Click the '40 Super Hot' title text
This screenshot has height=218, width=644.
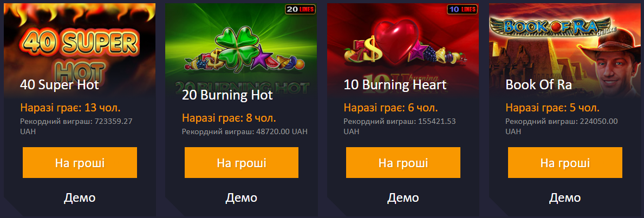[60, 85]
